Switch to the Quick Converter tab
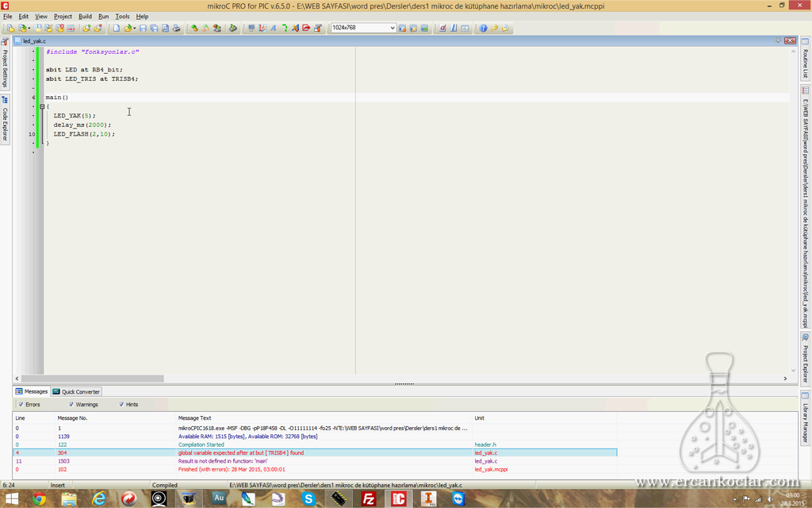This screenshot has height=508, width=812. tap(76, 392)
